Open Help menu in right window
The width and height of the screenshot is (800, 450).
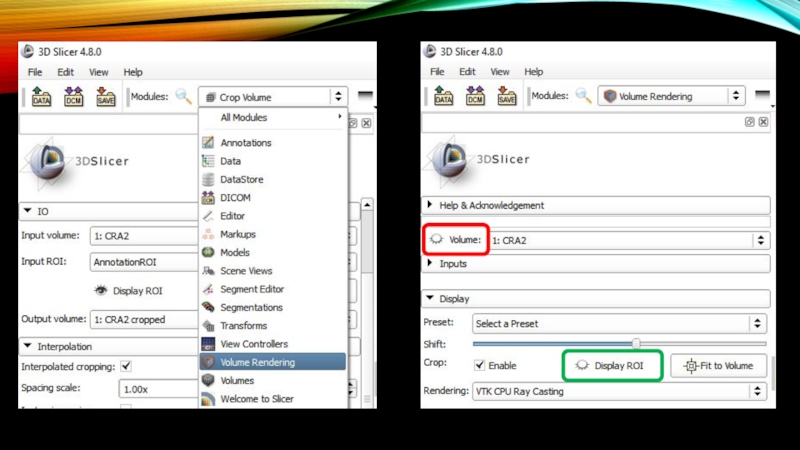tap(534, 71)
